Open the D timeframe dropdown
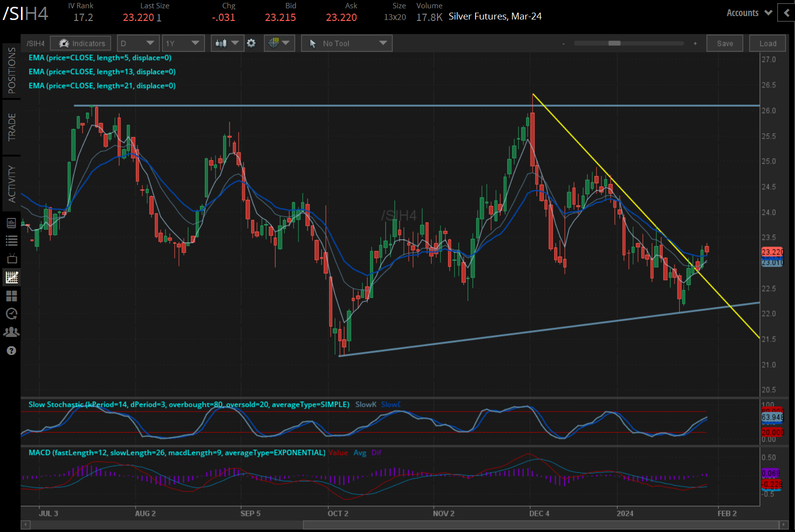Image resolution: width=795 pixels, height=532 pixels. pyautogui.click(x=138, y=43)
